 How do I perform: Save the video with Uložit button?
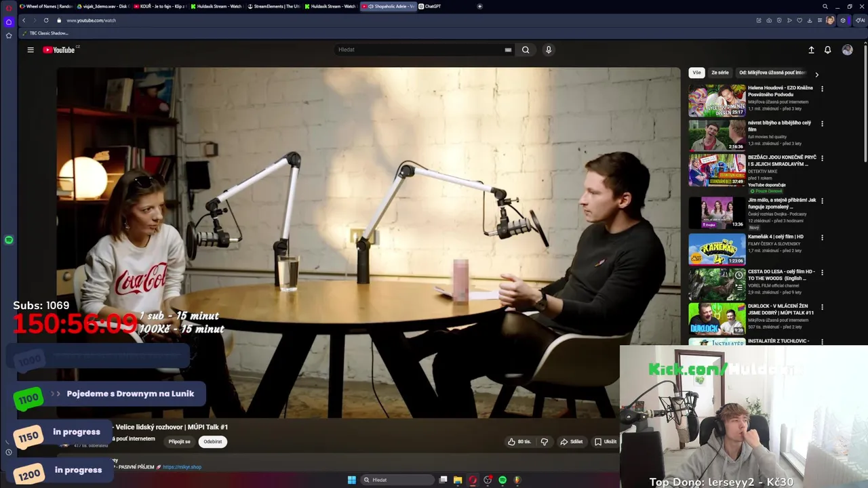coord(606,441)
